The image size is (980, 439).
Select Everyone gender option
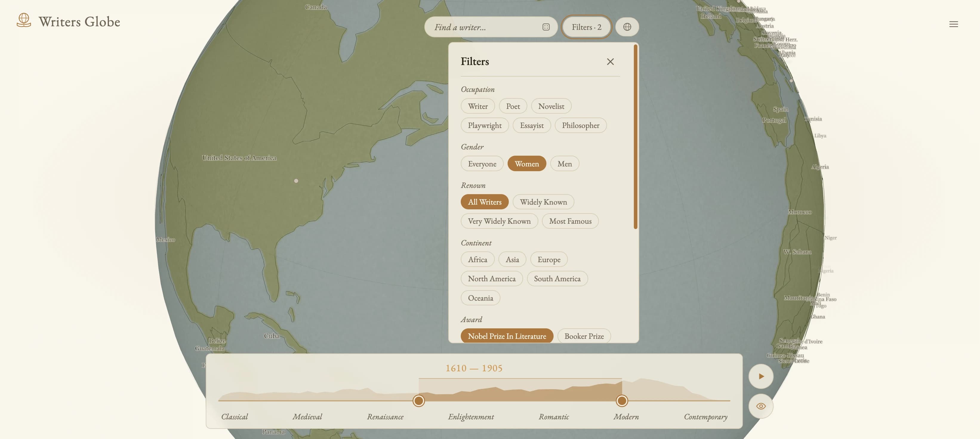[x=482, y=164]
